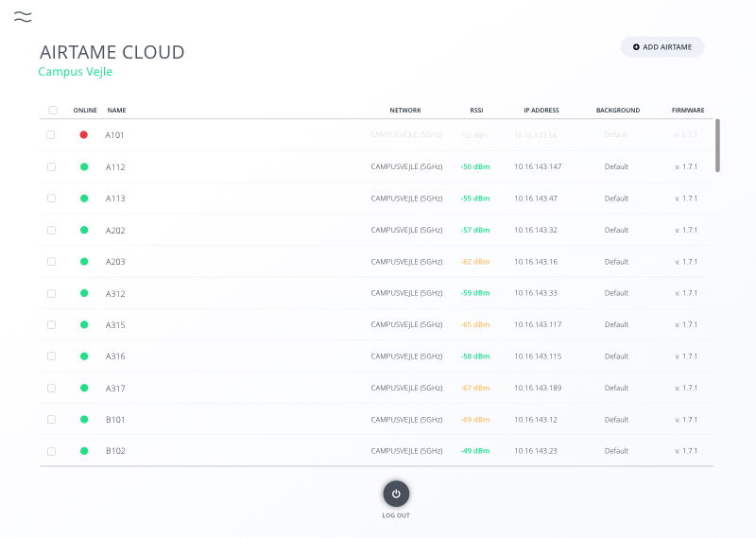Open device named A315
The height and width of the screenshot is (538, 756).
click(115, 324)
